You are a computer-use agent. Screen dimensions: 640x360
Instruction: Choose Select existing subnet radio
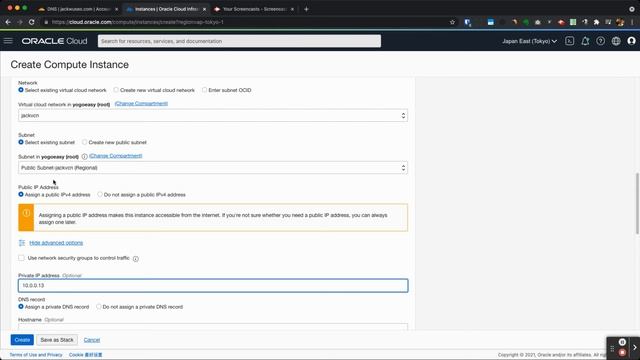tap(21, 142)
